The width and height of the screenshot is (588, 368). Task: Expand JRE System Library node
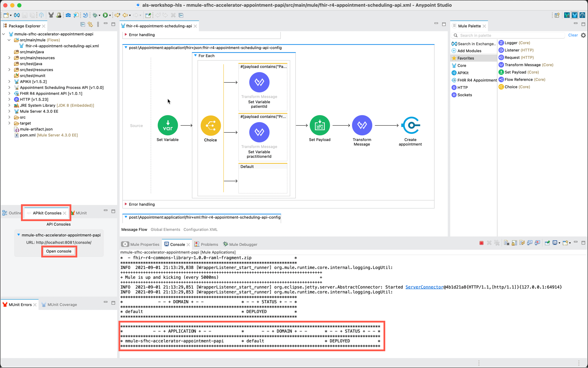(x=9, y=105)
